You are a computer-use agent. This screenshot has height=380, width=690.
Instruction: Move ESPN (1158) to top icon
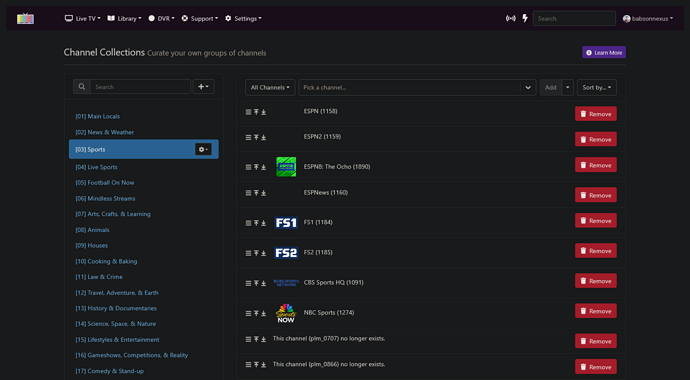256,112
